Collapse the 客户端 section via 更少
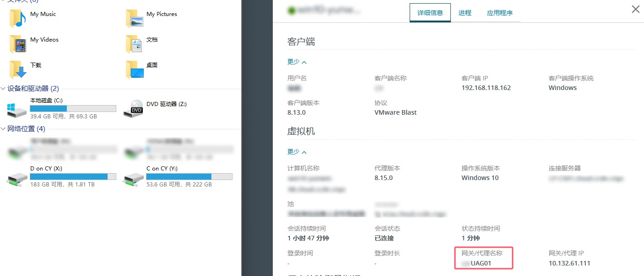644x276 pixels. (x=297, y=62)
